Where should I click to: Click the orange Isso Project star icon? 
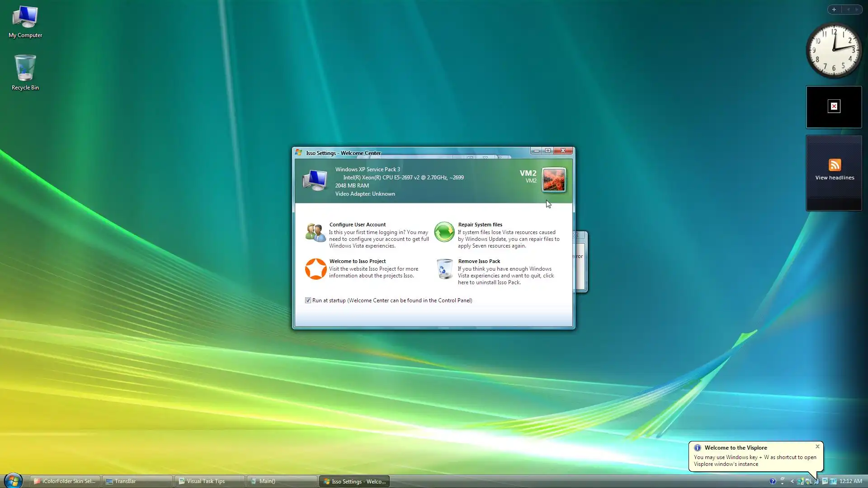click(316, 269)
